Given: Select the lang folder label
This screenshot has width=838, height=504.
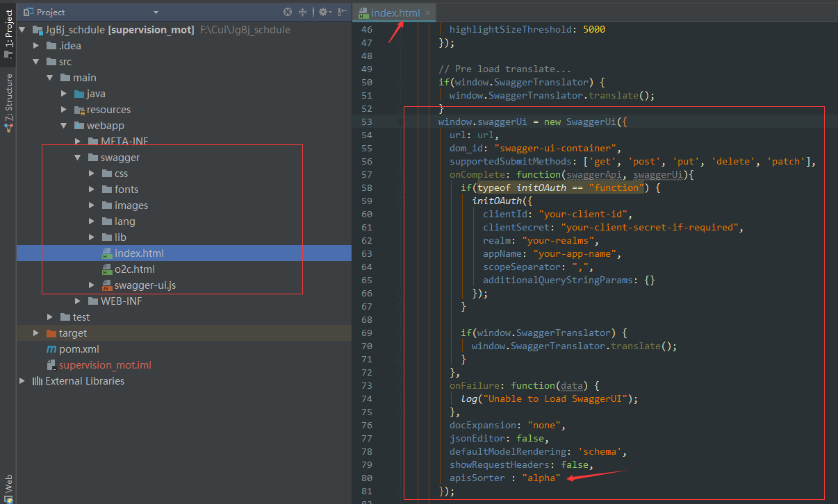Looking at the screenshot, I should click(125, 221).
